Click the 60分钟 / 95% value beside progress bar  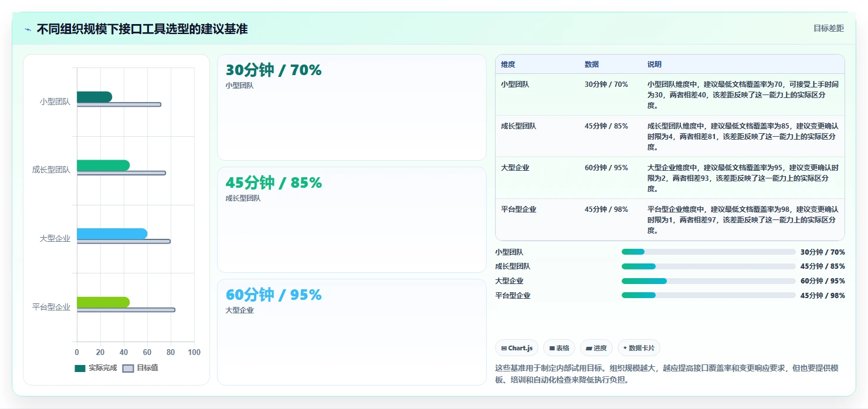pos(823,281)
